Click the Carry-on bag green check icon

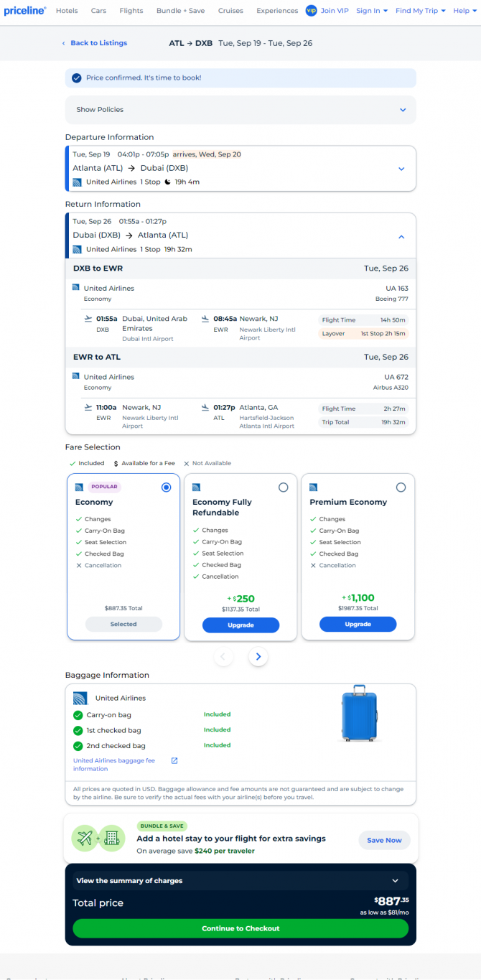coord(78,715)
